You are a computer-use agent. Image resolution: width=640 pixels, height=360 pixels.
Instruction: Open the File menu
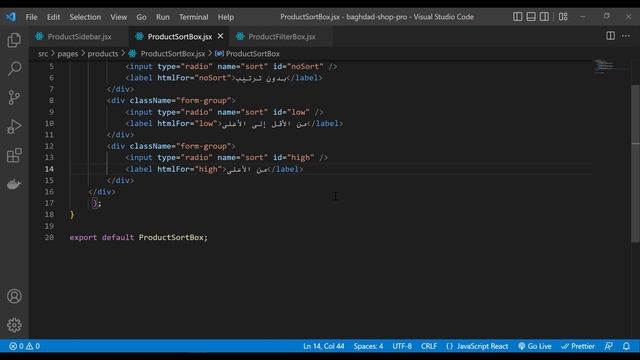click(x=31, y=17)
